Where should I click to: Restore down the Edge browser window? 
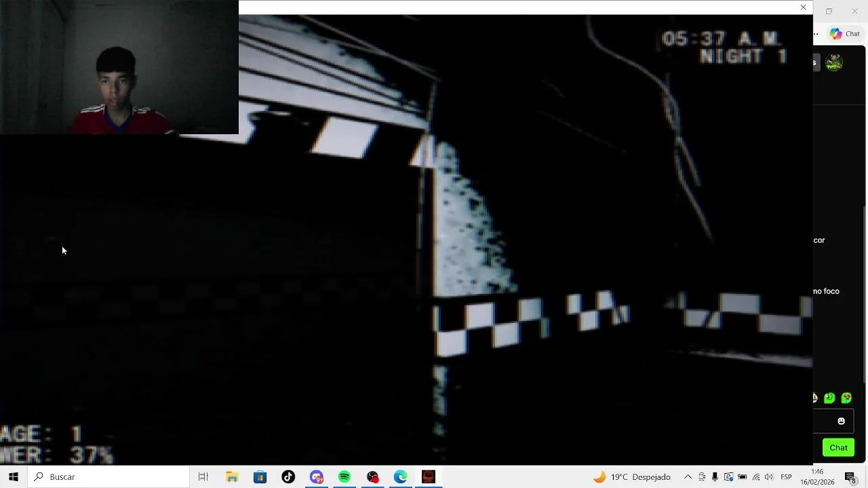pos(829,11)
